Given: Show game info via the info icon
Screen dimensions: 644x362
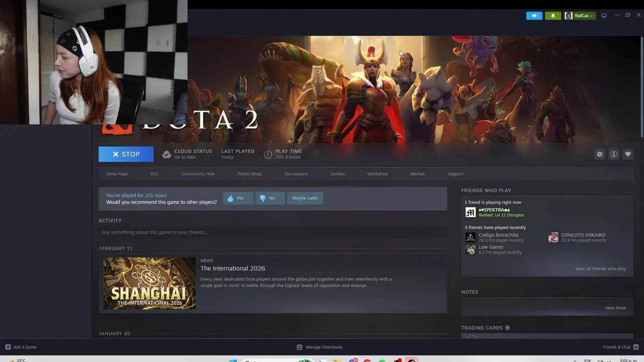Looking at the screenshot, I should (x=613, y=154).
